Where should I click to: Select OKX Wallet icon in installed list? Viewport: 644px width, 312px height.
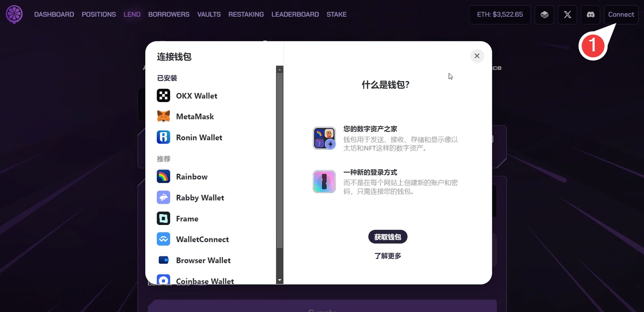[163, 96]
